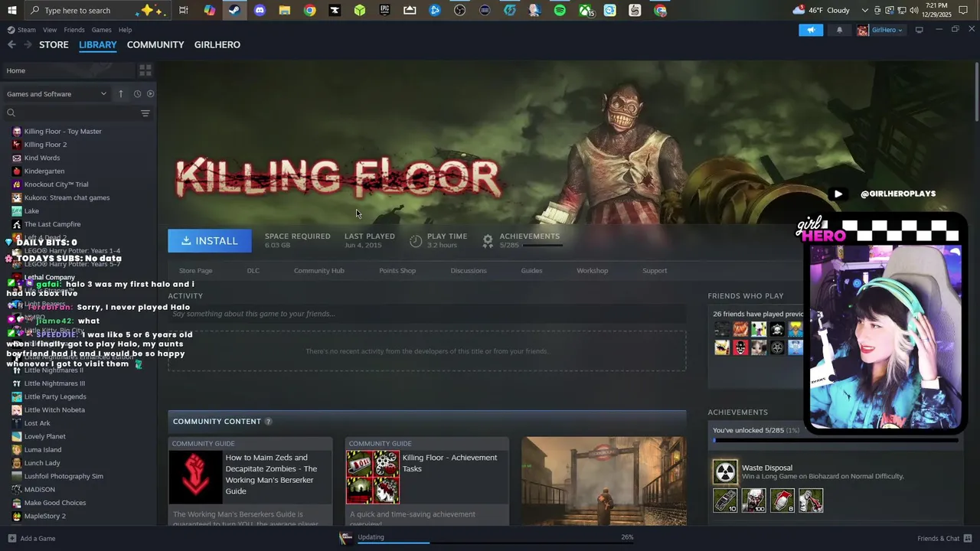Screen dimensions: 980x551
Task: Open the Workshop link
Action: (x=593, y=270)
